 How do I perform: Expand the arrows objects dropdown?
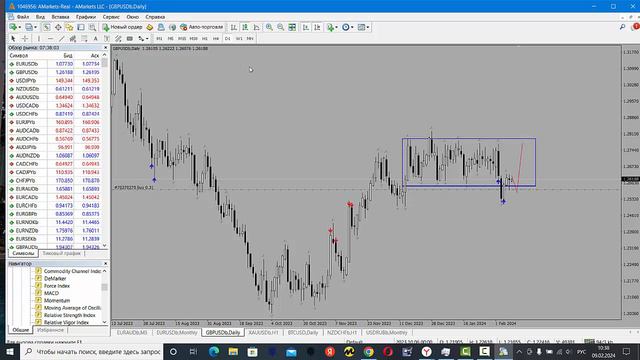147,38
